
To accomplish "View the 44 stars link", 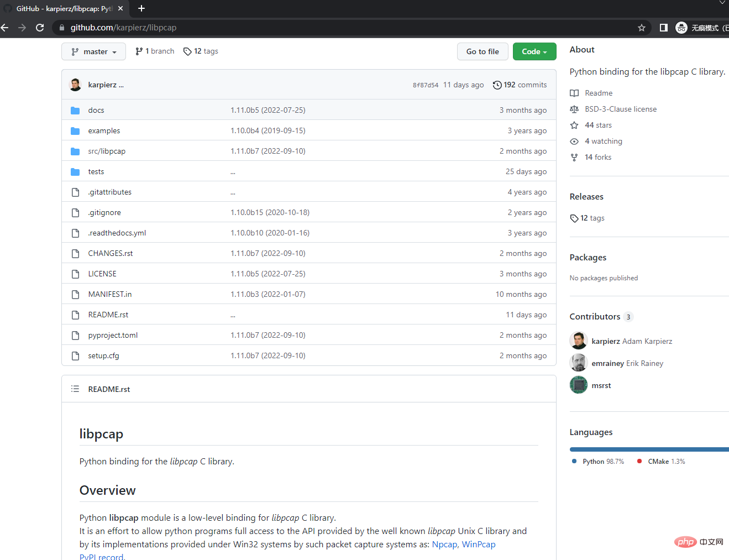I will click(598, 125).
